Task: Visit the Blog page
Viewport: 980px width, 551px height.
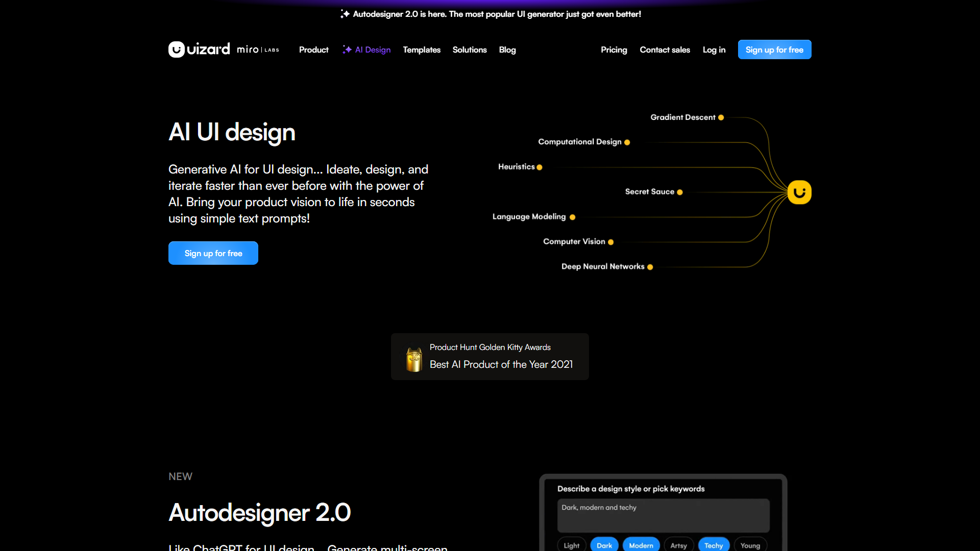Action: tap(507, 49)
